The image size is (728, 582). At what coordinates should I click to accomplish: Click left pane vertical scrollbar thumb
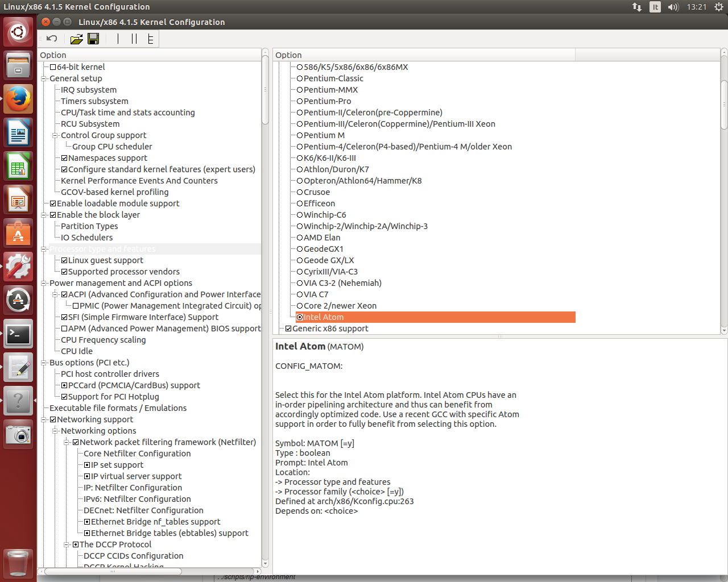[265, 90]
